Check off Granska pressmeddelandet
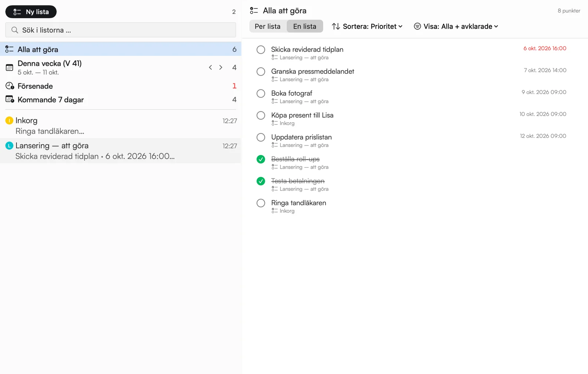Viewport: 588px width, 374px height. pyautogui.click(x=261, y=72)
